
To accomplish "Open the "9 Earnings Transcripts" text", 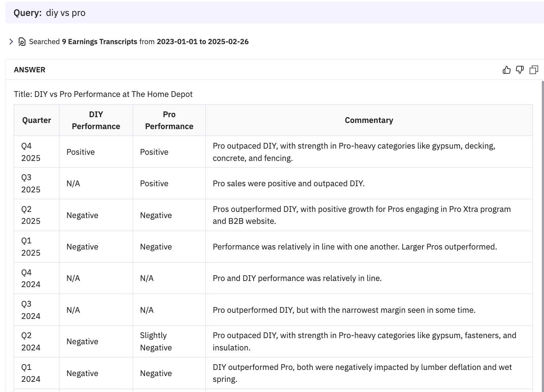I will [99, 42].
